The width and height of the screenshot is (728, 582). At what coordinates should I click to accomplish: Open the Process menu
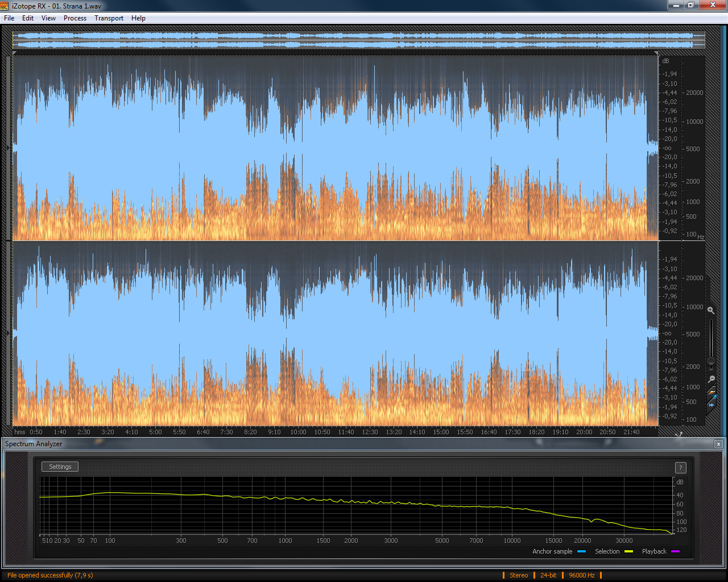(75, 18)
